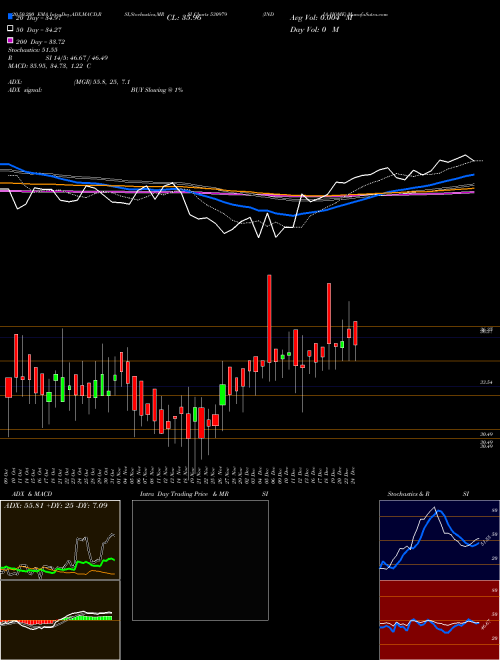
Task: Click the white 50 Day legend swatch
Action: [x=10, y=29]
